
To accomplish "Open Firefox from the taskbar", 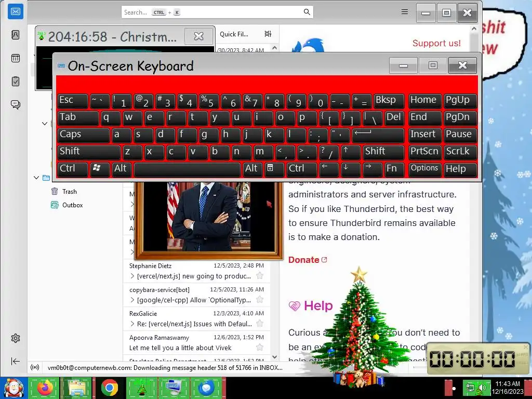I will (x=44, y=388).
